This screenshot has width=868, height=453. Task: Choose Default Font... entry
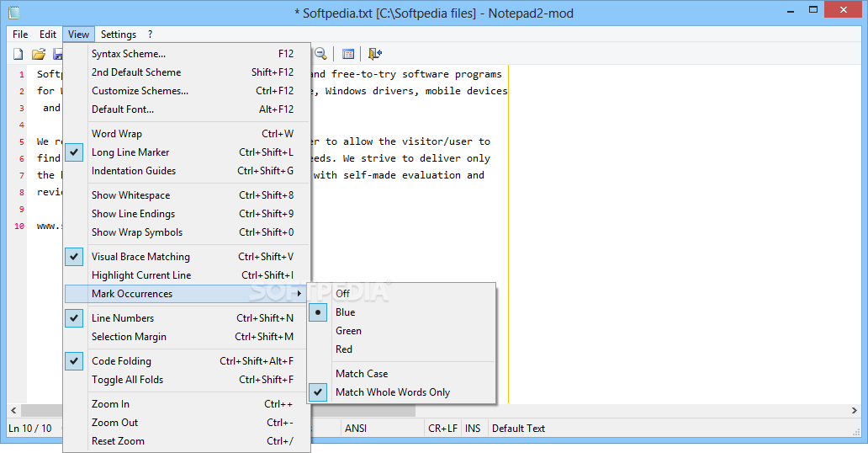(187, 109)
